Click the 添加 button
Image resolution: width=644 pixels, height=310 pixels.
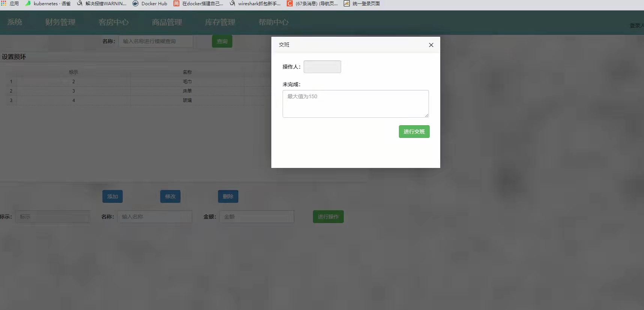click(113, 196)
